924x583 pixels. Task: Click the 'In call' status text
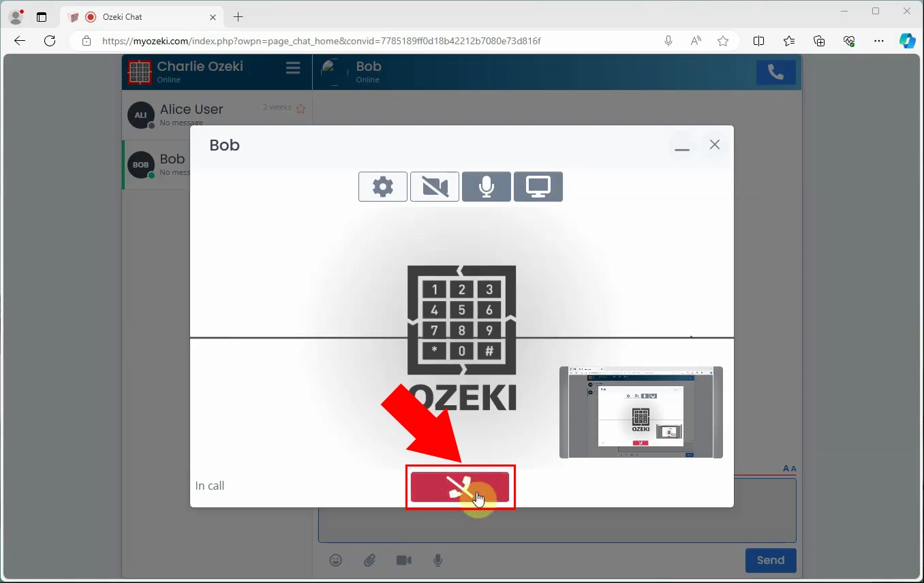(210, 486)
